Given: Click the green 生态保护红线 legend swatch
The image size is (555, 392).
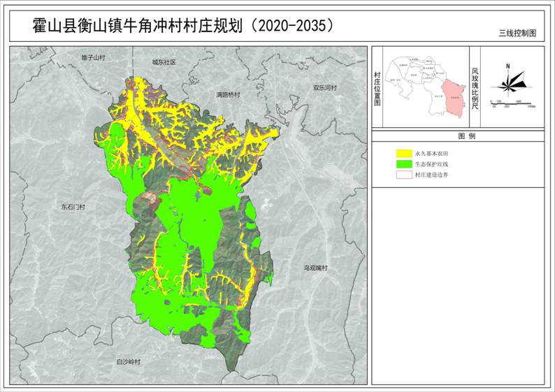Looking at the screenshot, I should (x=403, y=164).
